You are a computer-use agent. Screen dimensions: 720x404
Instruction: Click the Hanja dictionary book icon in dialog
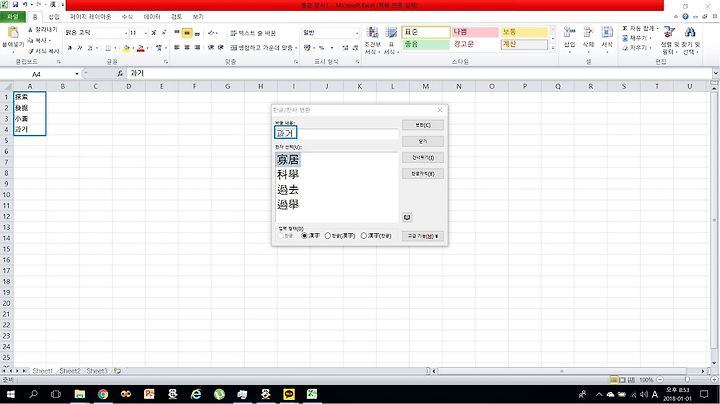[407, 217]
